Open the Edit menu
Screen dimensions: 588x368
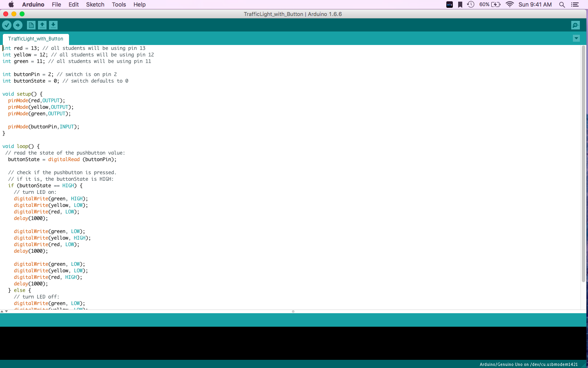pos(73,4)
